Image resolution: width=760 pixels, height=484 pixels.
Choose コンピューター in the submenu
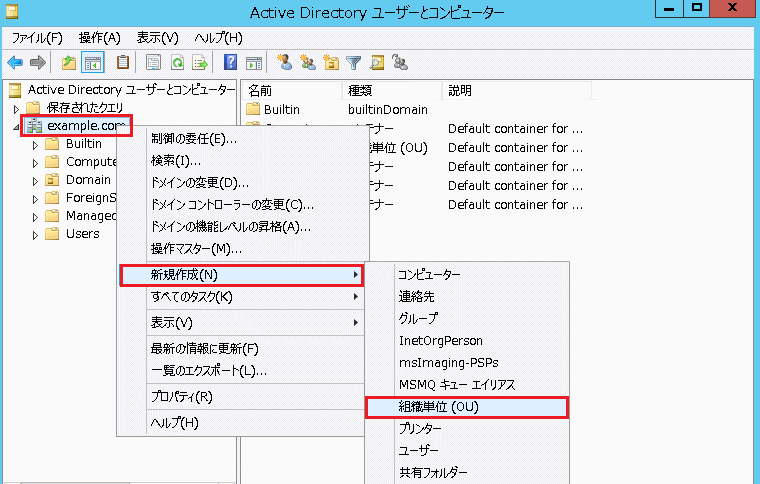pos(467,275)
